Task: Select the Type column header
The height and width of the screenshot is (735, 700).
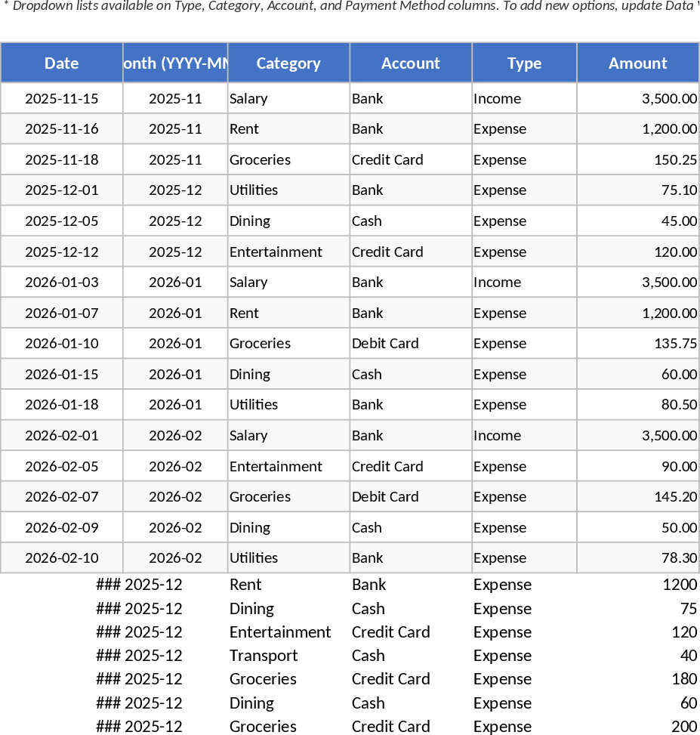Action: (525, 63)
